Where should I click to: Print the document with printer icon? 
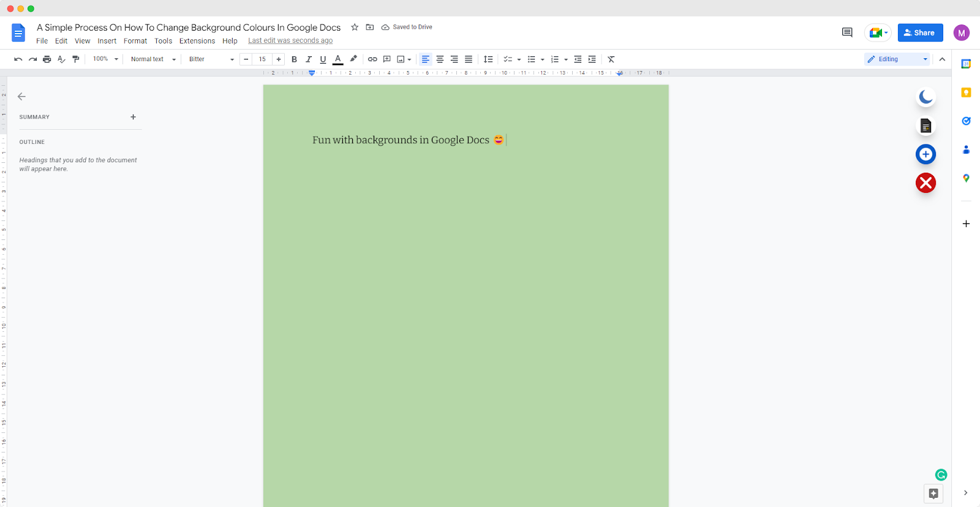click(x=47, y=59)
